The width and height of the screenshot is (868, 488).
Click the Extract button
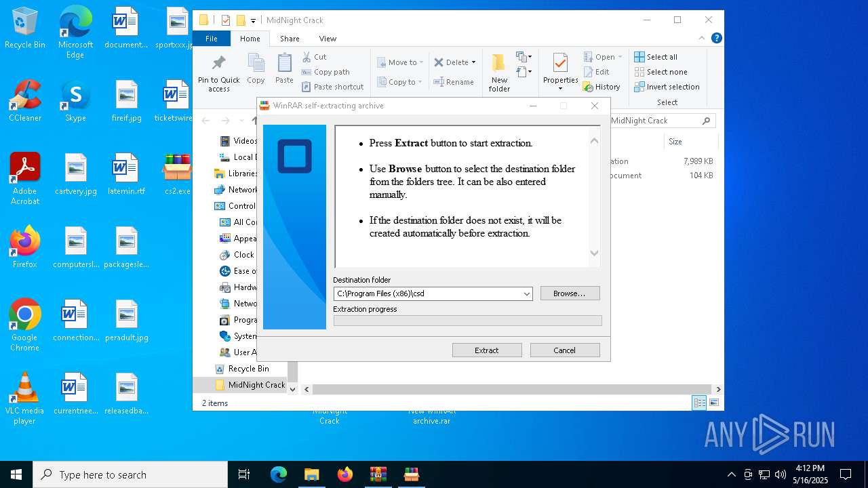pyautogui.click(x=487, y=350)
